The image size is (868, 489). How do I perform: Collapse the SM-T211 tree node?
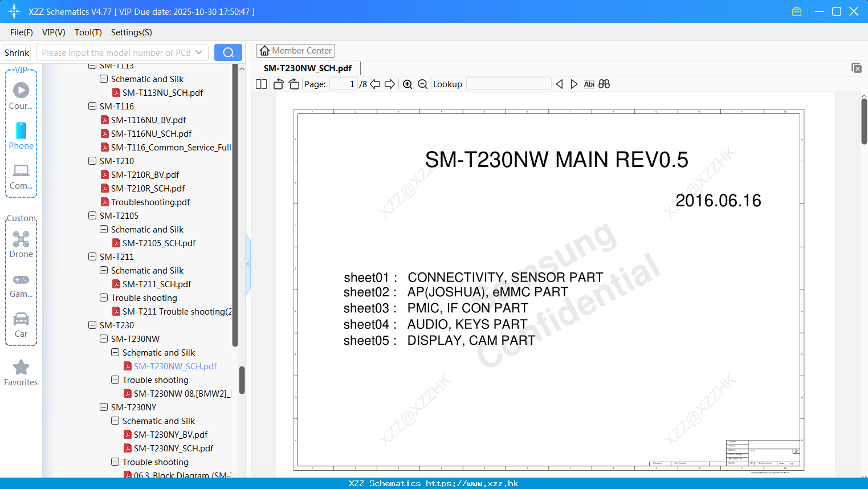[92, 256]
